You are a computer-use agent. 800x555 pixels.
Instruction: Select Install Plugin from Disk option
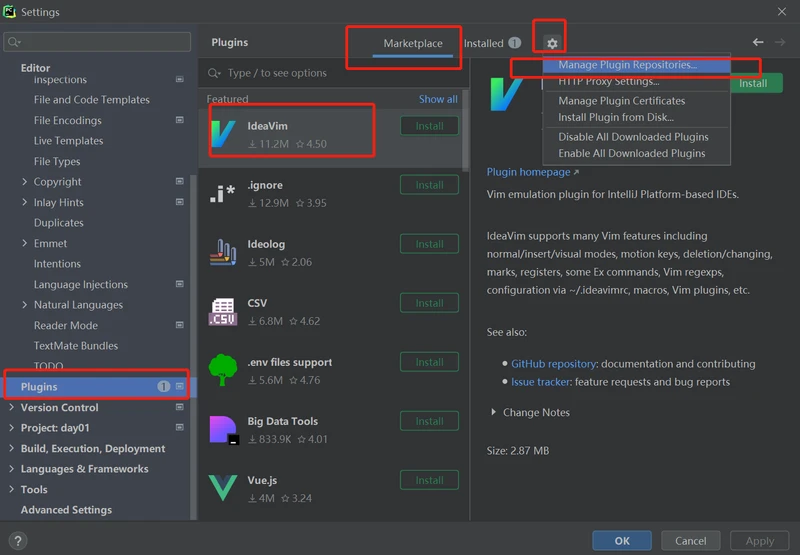tap(615, 117)
